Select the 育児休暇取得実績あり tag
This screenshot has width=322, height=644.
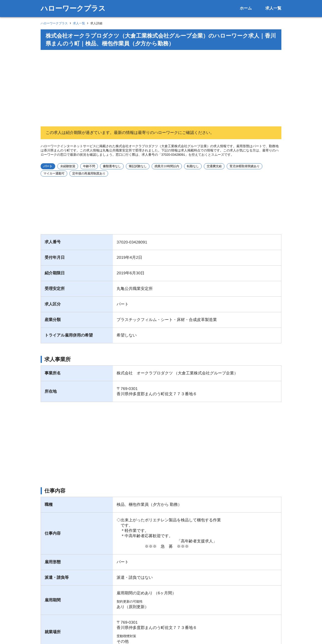tap(245, 166)
